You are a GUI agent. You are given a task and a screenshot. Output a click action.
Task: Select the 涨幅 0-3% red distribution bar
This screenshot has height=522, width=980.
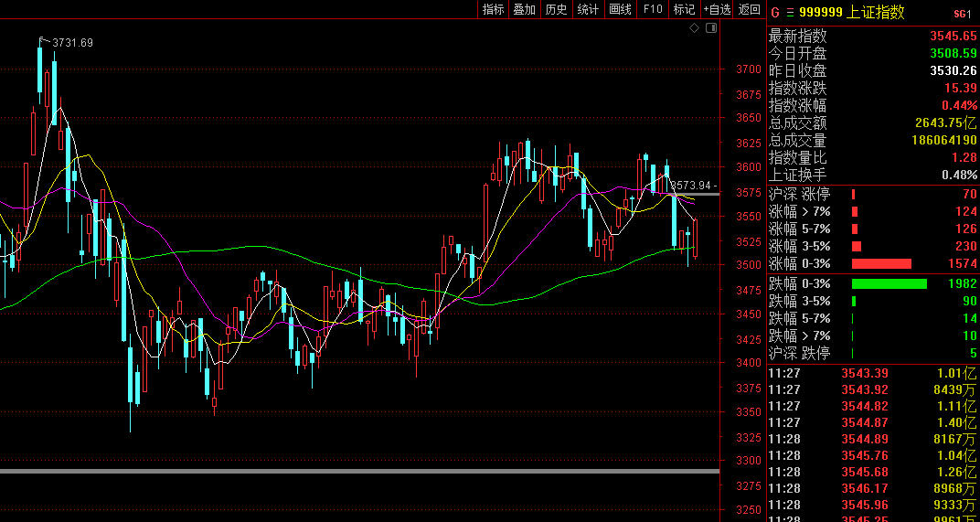pos(881,263)
